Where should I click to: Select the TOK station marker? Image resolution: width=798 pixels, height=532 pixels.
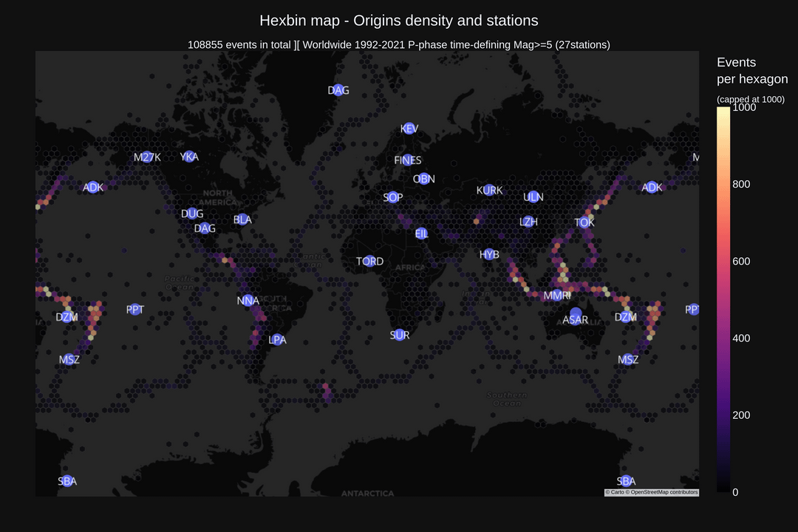click(x=584, y=222)
